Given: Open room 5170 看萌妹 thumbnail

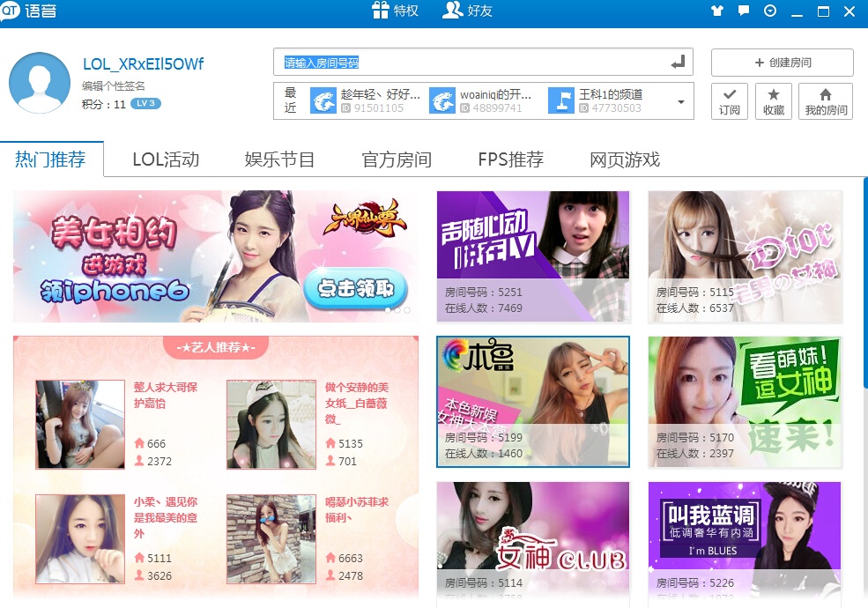Looking at the screenshot, I should pyautogui.click(x=746, y=402).
